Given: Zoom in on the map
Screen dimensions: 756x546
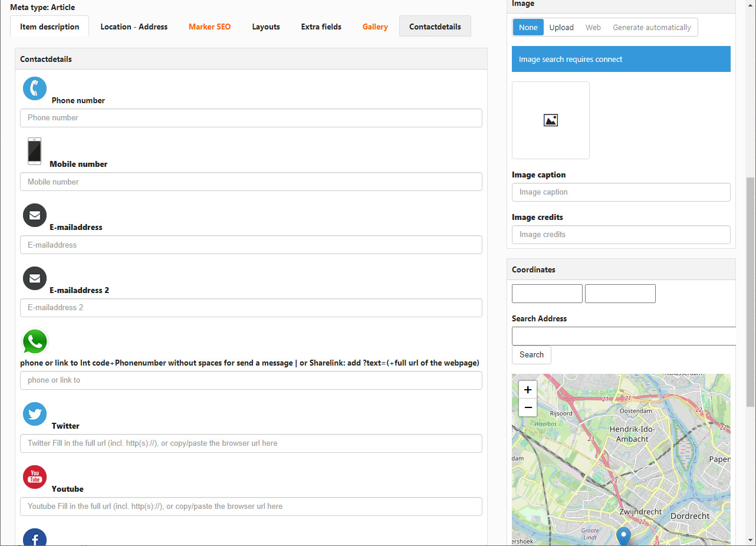Looking at the screenshot, I should pos(528,390).
